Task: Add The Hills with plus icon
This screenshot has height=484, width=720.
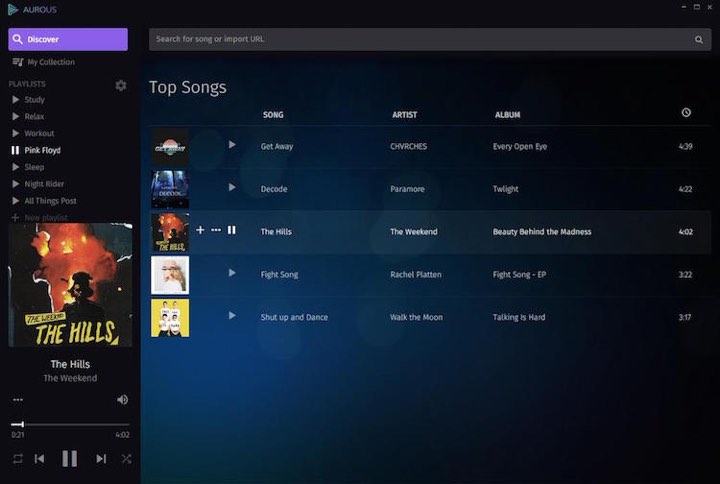Action: 200,230
